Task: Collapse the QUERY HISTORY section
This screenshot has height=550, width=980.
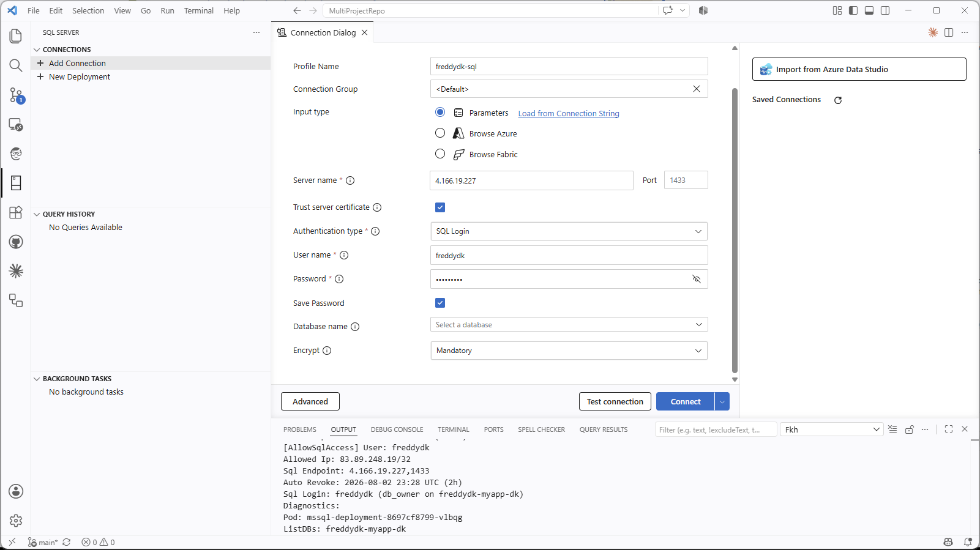Action: [x=69, y=214]
